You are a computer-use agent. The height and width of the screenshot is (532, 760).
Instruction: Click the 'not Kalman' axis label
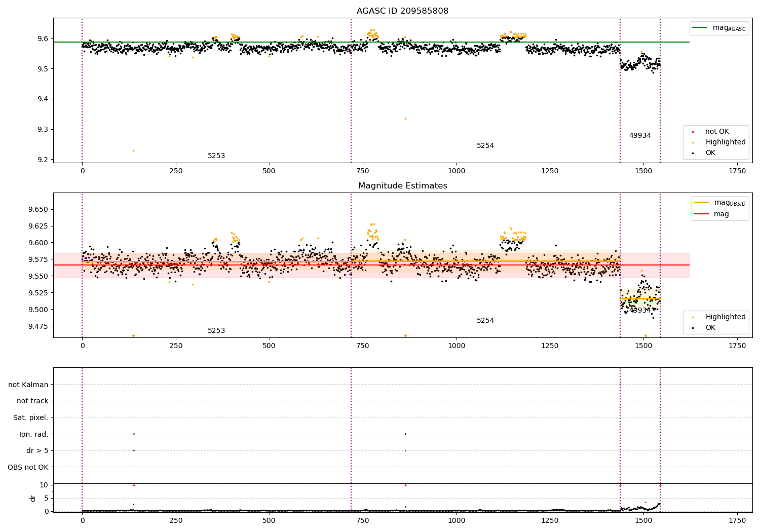[28, 385]
